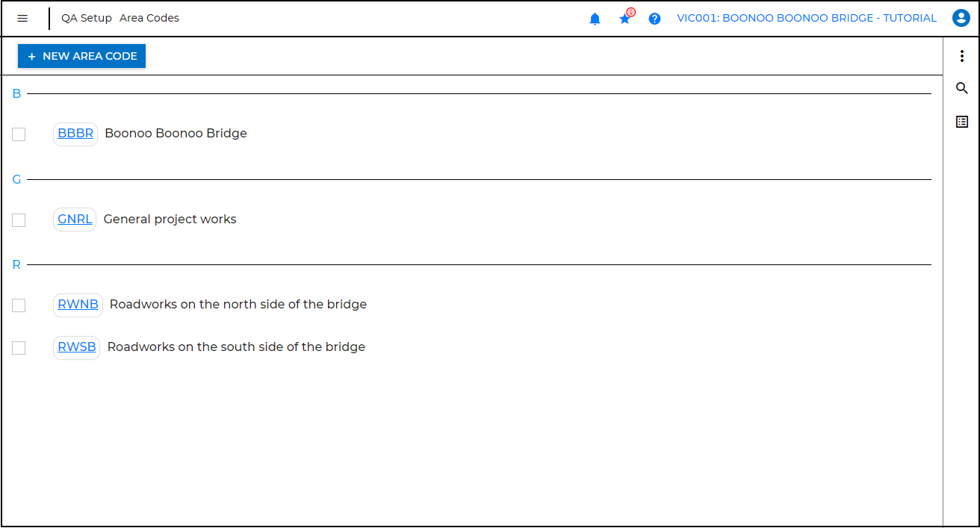Enable the checkbox for RWSB
Image resolution: width=980 pixels, height=528 pixels.
click(x=19, y=348)
